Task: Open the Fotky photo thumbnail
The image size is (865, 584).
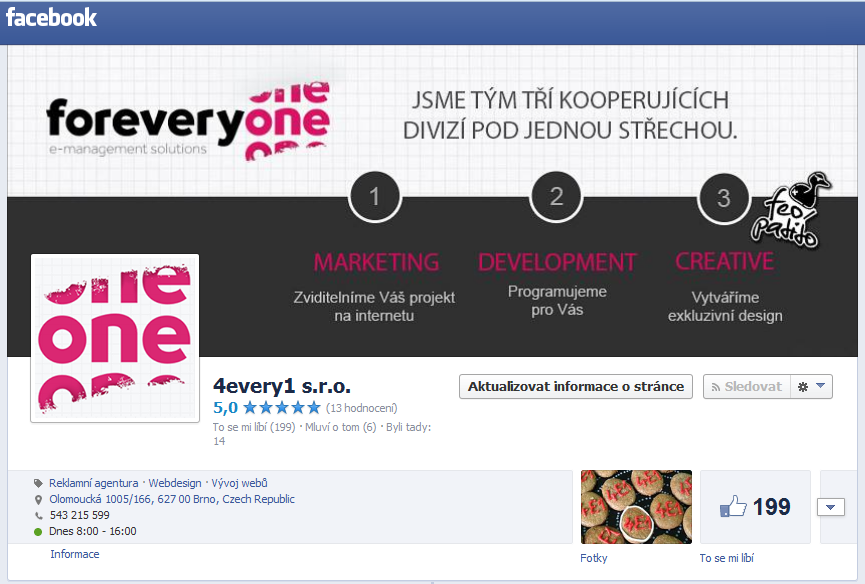Action: [x=636, y=507]
